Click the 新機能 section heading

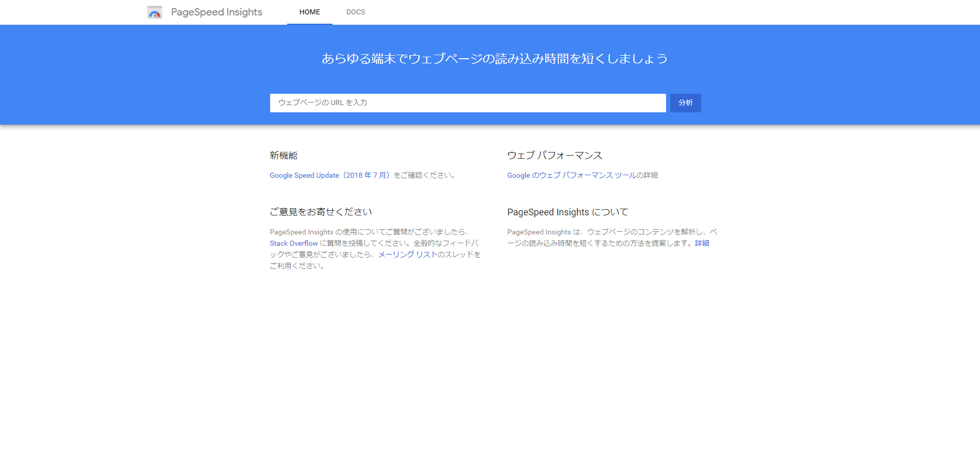(x=284, y=156)
